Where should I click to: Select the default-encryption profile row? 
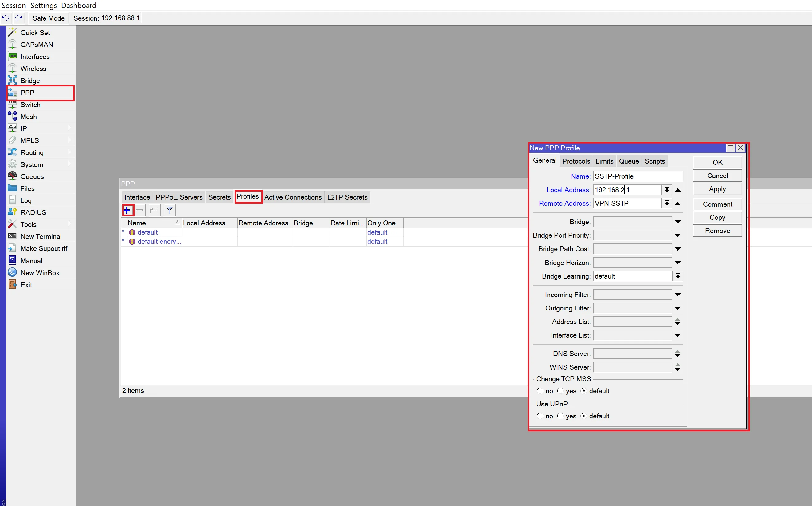(x=262, y=242)
